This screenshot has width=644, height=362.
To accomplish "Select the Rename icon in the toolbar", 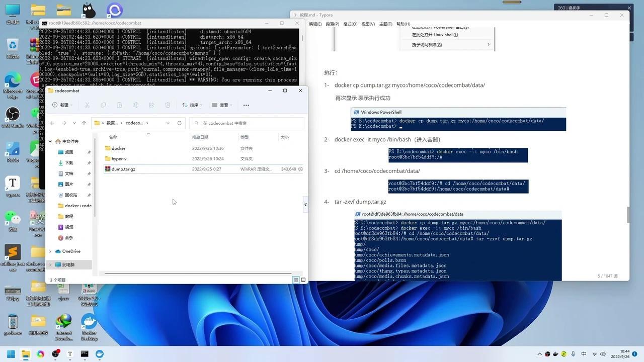I will coord(135,105).
